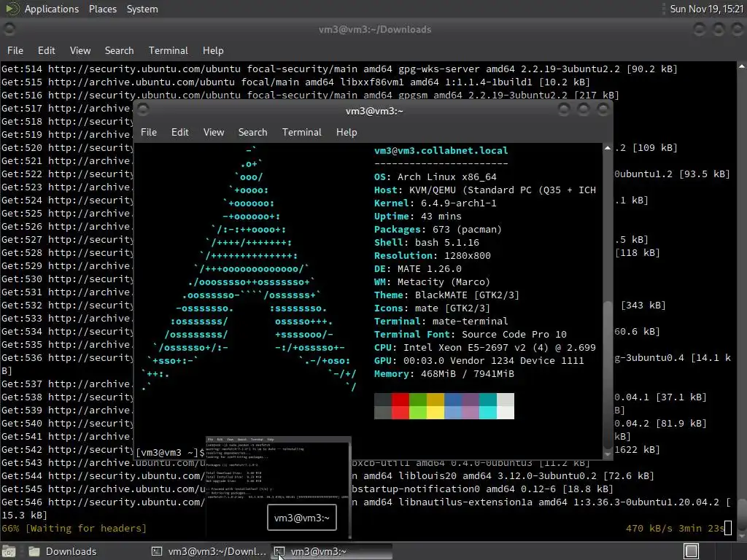747x560 pixels.
Task: Open File menu in Downloads terminal window
Action: 15,50
